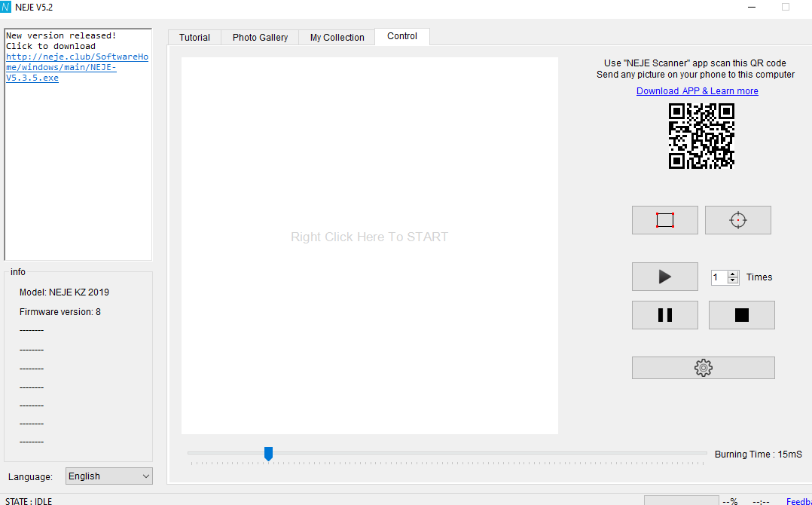
Task: Go to the My Collection tab
Action: click(x=337, y=38)
